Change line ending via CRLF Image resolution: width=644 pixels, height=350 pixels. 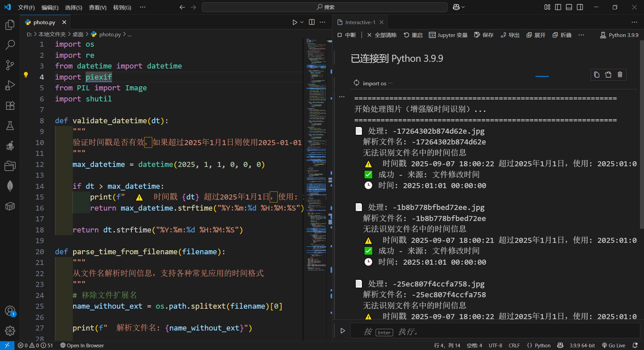tap(514, 345)
